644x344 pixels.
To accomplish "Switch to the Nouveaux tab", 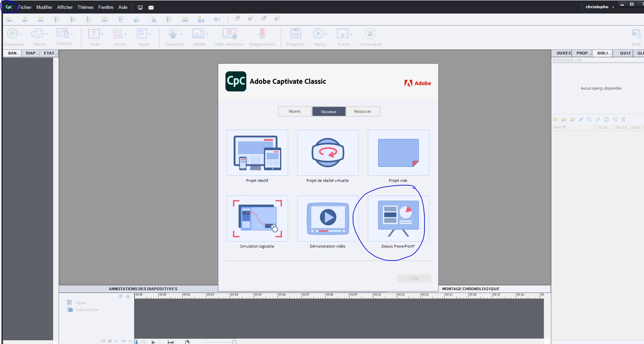I will (329, 111).
